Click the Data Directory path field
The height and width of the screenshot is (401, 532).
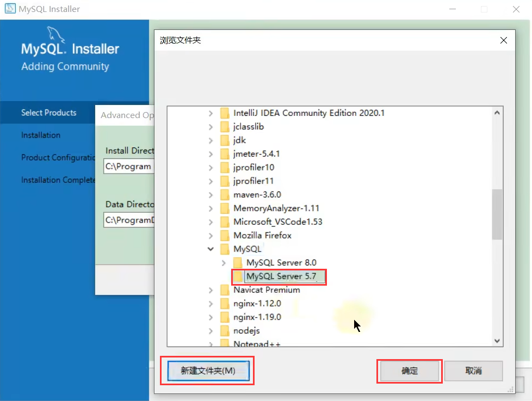pyautogui.click(x=129, y=220)
